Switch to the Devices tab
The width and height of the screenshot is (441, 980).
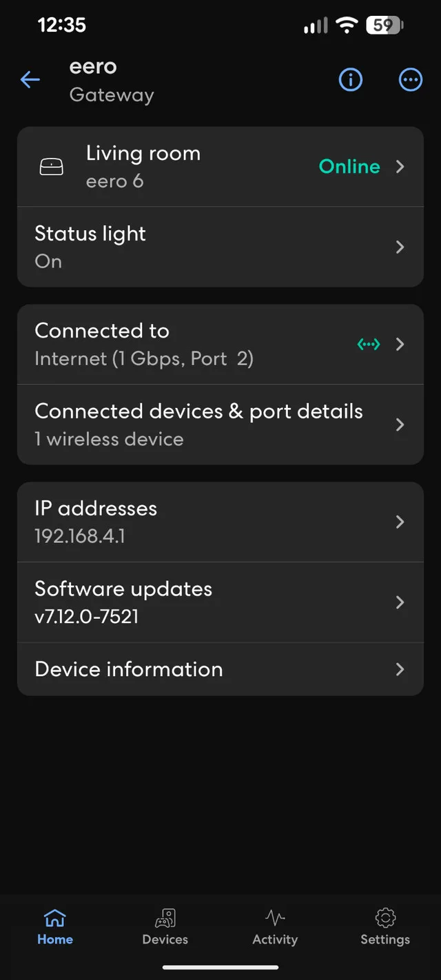(x=165, y=927)
